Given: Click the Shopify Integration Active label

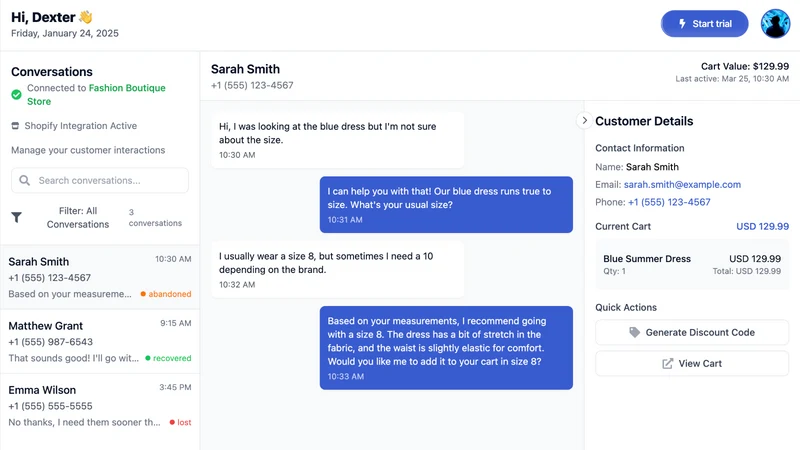Looking at the screenshot, I should click(81, 126).
